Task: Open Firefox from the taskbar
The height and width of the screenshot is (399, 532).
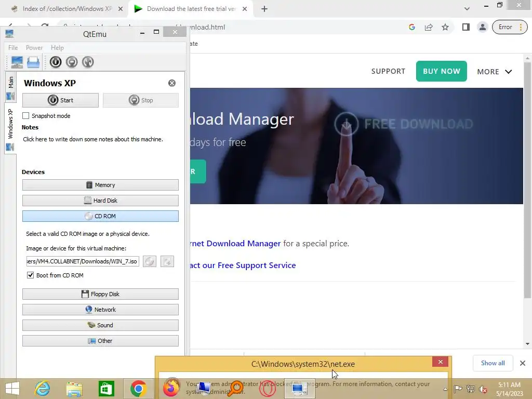Action: (171, 388)
